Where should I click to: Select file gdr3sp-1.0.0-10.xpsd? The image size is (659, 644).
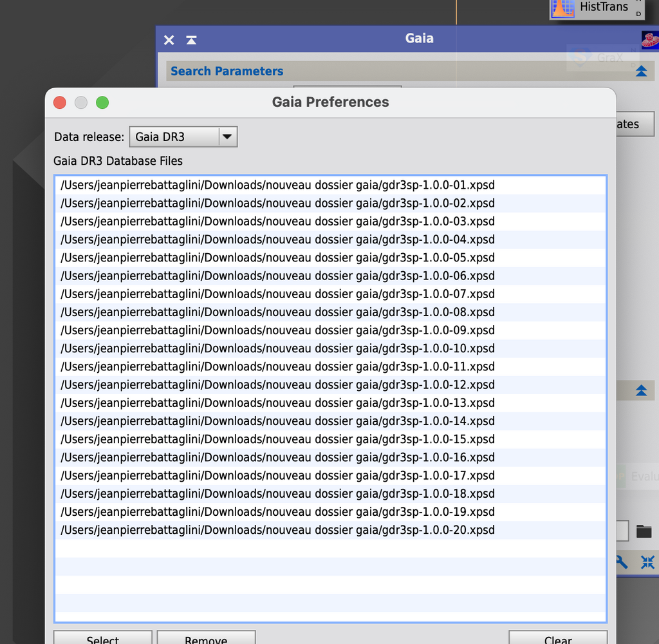pos(330,348)
